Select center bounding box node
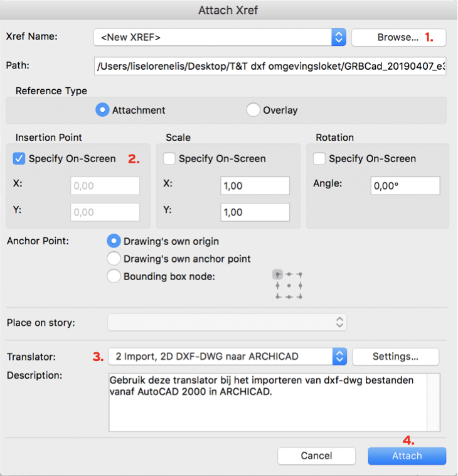The width and height of the screenshot is (458, 476). pos(289,286)
